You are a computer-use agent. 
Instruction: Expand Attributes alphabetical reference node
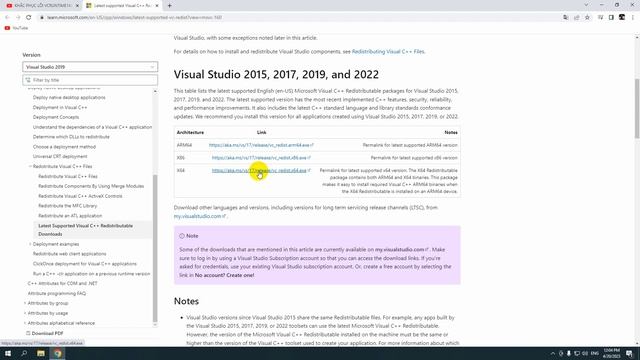(25, 323)
